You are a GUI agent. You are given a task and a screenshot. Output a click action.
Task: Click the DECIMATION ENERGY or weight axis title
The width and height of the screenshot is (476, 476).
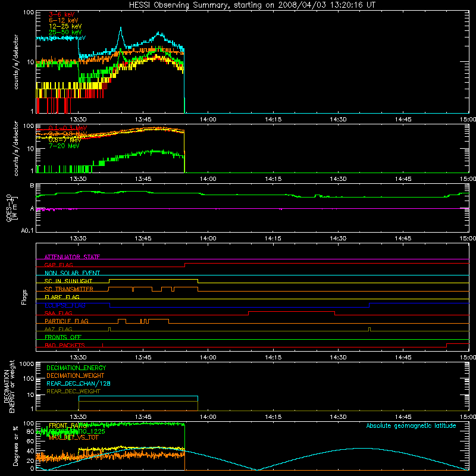(x=9, y=387)
